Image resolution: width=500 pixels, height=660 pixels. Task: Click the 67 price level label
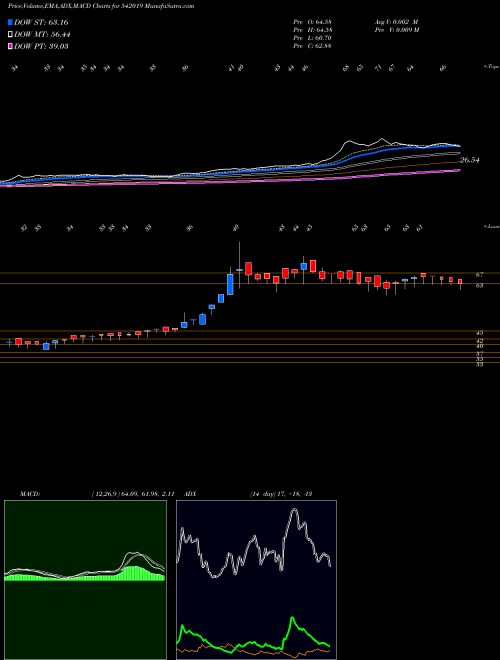(x=479, y=275)
